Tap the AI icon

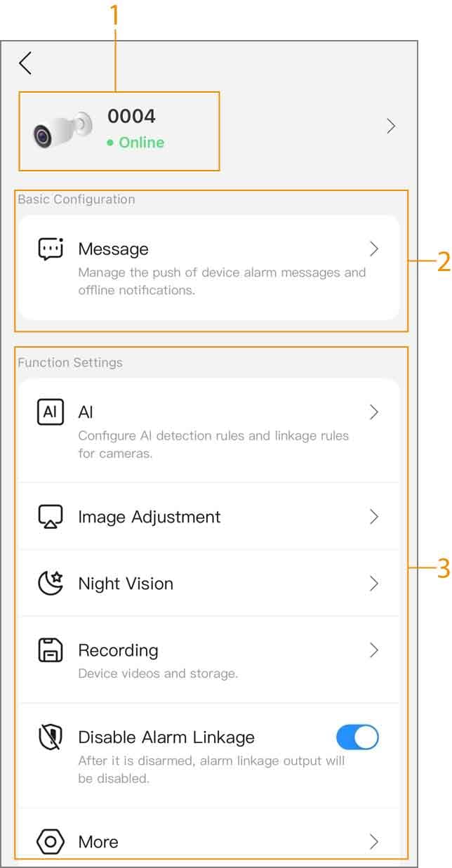pyautogui.click(x=50, y=412)
